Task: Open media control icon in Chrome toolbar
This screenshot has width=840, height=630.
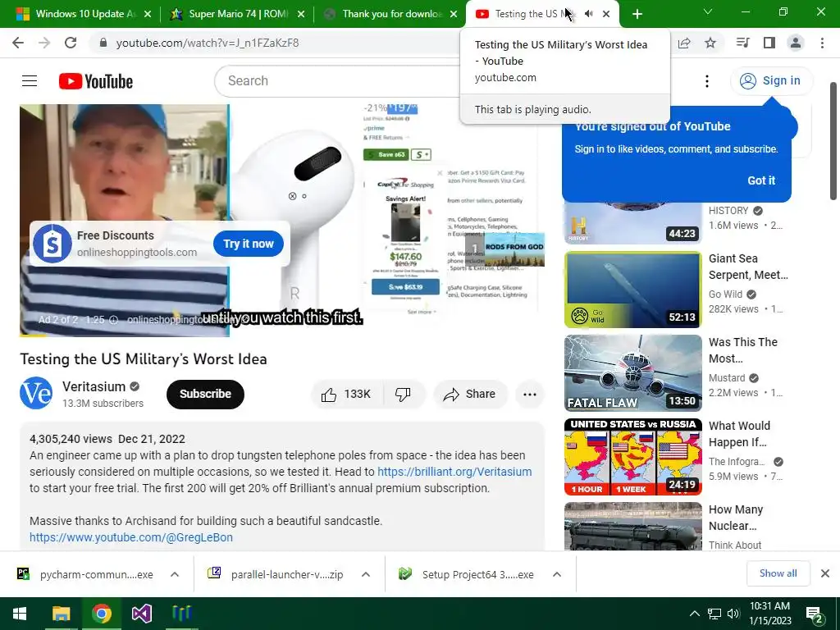Action: coord(742,43)
